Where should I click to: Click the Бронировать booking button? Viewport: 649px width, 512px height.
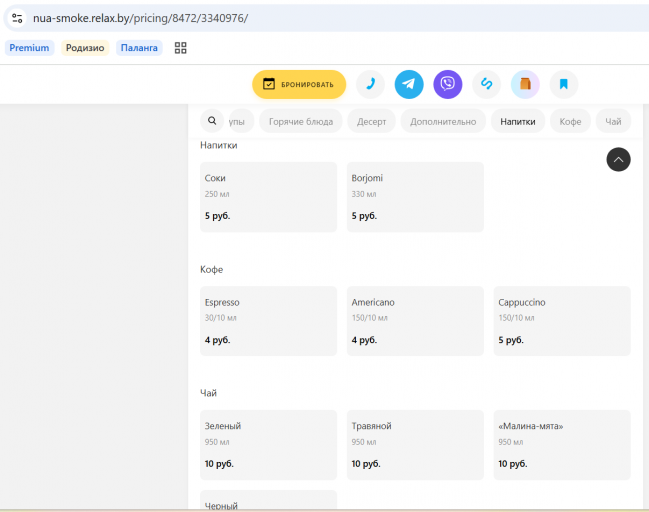click(x=299, y=84)
